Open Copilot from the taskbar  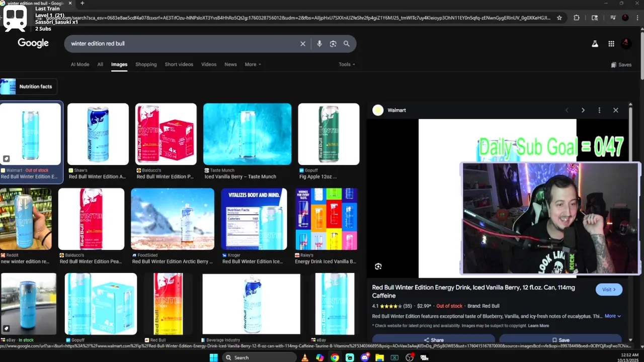click(x=320, y=357)
